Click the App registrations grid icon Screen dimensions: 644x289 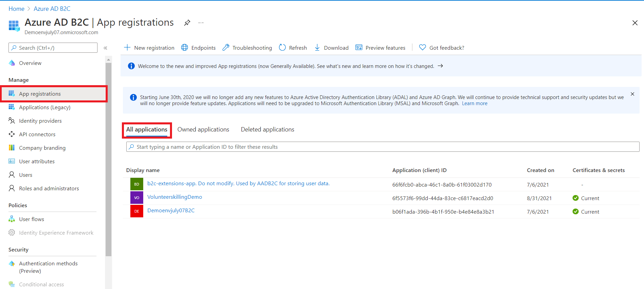click(12, 94)
